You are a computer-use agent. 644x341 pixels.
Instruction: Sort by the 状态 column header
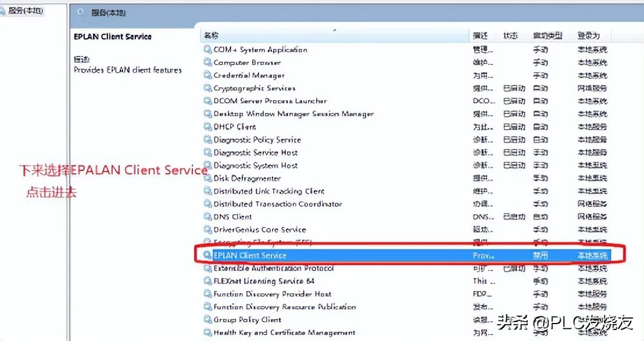pyautogui.click(x=510, y=35)
